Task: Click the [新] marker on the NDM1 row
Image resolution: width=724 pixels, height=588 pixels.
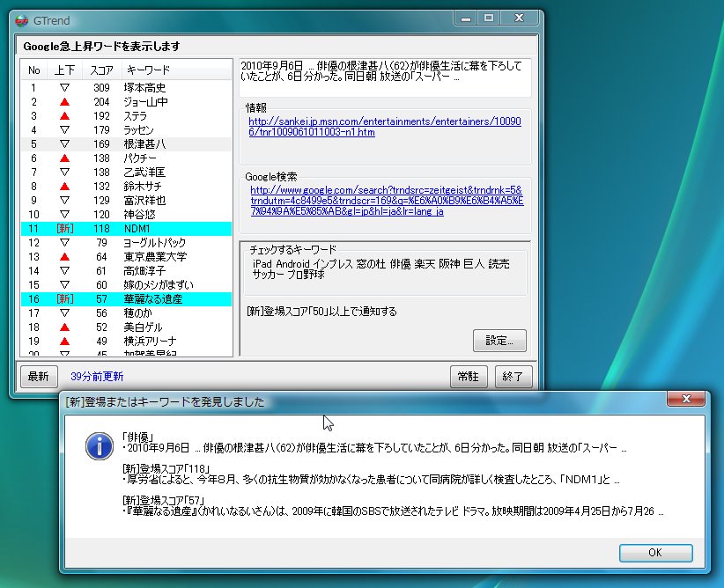Action: [x=65, y=229]
